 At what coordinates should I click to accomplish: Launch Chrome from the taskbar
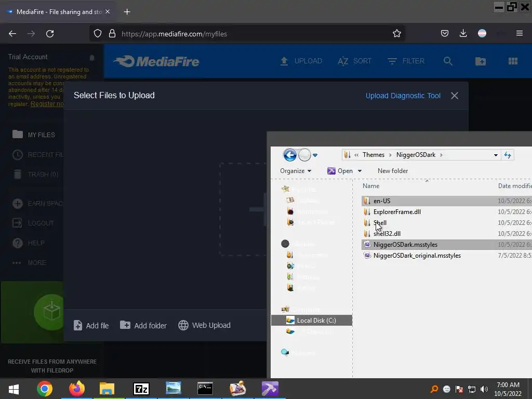45,389
